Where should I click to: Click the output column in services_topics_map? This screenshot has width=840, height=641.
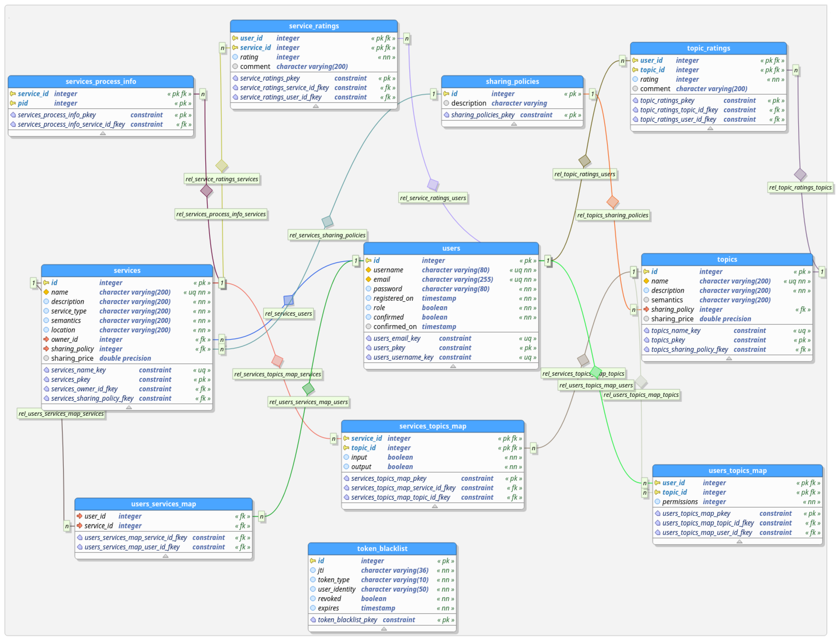432,467
